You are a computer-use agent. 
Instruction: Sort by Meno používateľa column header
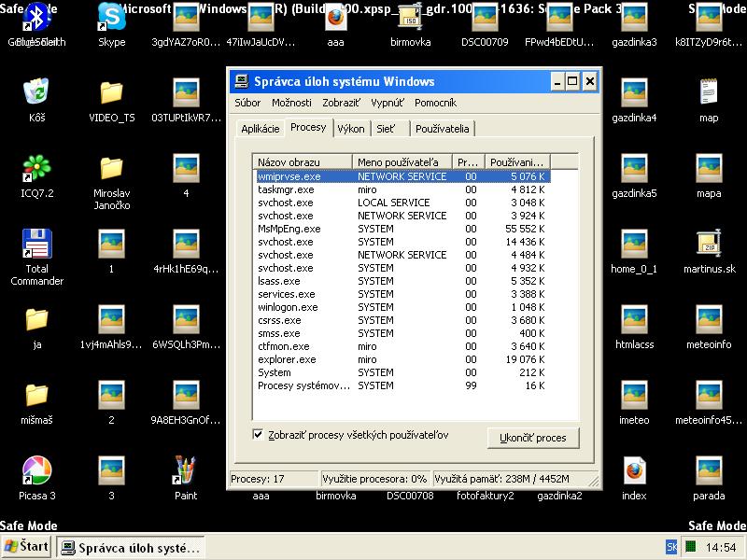coord(402,161)
